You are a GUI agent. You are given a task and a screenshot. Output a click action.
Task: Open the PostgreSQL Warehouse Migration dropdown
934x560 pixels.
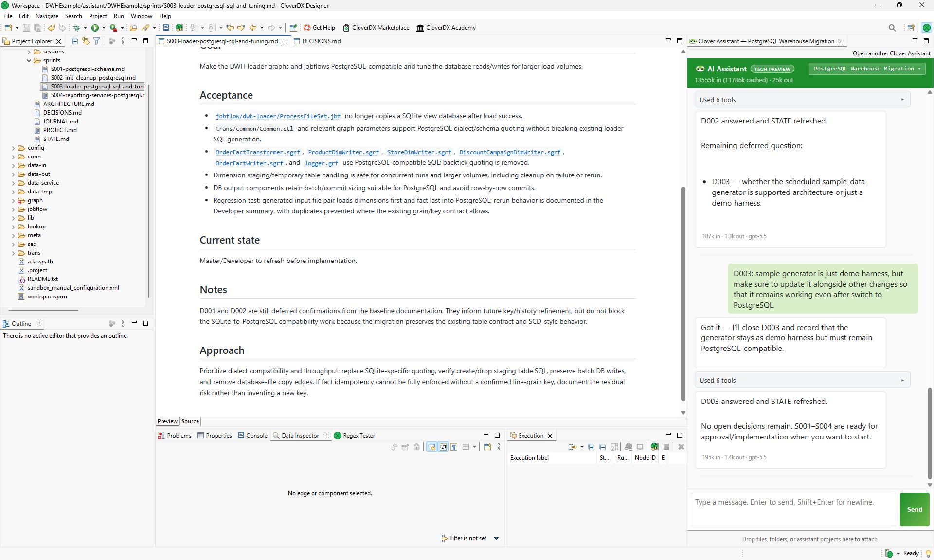(867, 69)
